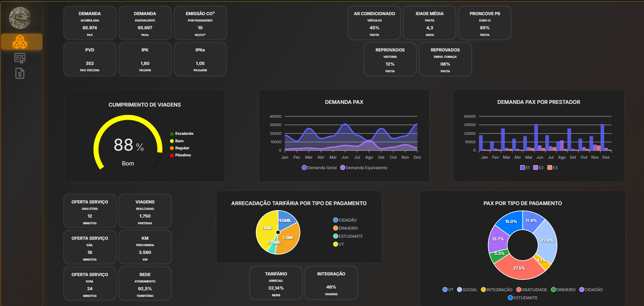Click the 1.8MI yellow pie slice

266,228
